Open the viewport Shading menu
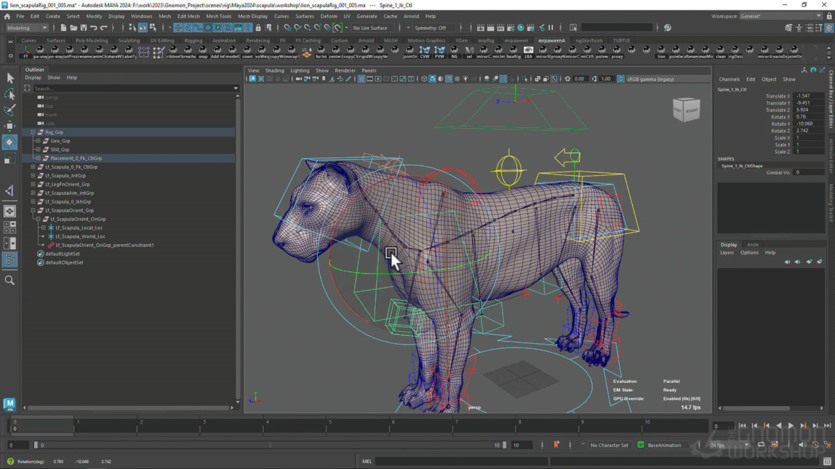835x469 pixels. tap(274, 70)
